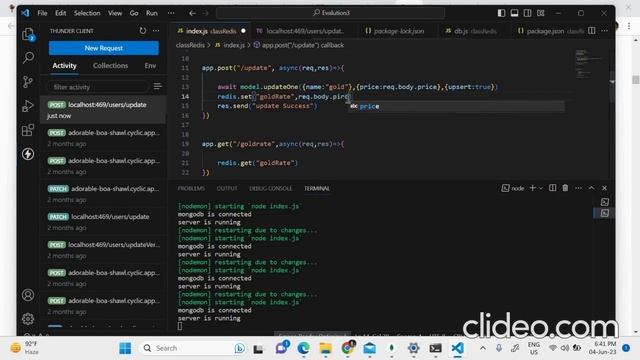
Task: Click app.post("/update") callback breadcrumb
Action: coord(303,45)
